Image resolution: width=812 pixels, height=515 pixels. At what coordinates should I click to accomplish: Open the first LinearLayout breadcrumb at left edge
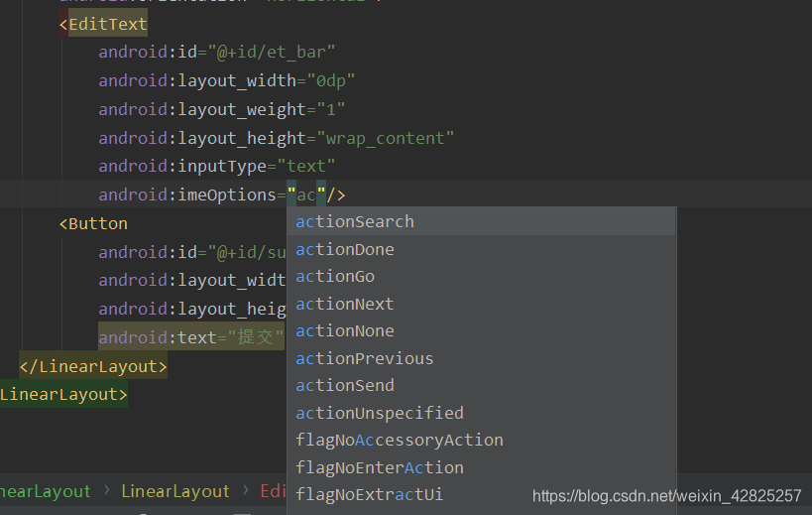(x=45, y=491)
